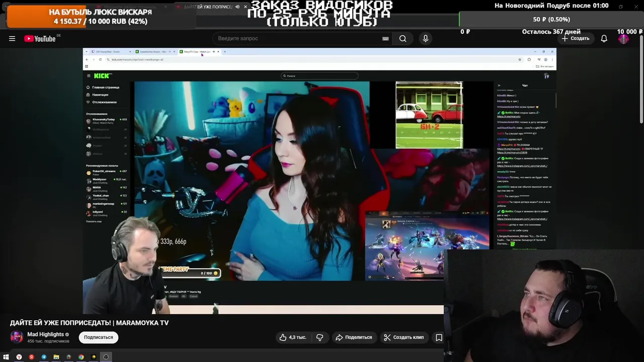The image size is (644, 362).
Task: Click the YouTube magnifier search button
Action: [x=403, y=39]
